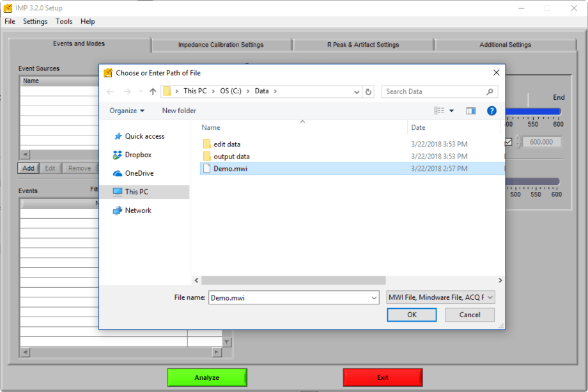Switch to the Additional Settings tab
This screenshot has height=392, width=588.
504,44
